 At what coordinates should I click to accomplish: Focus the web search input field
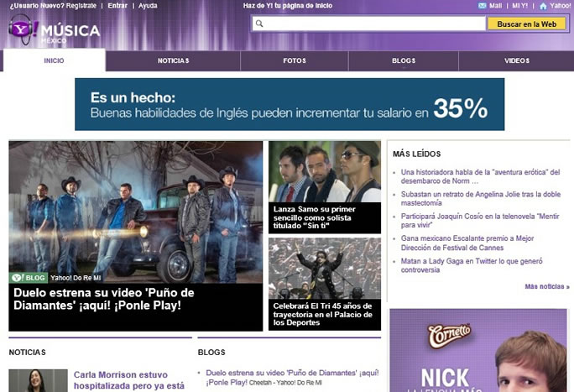point(368,24)
